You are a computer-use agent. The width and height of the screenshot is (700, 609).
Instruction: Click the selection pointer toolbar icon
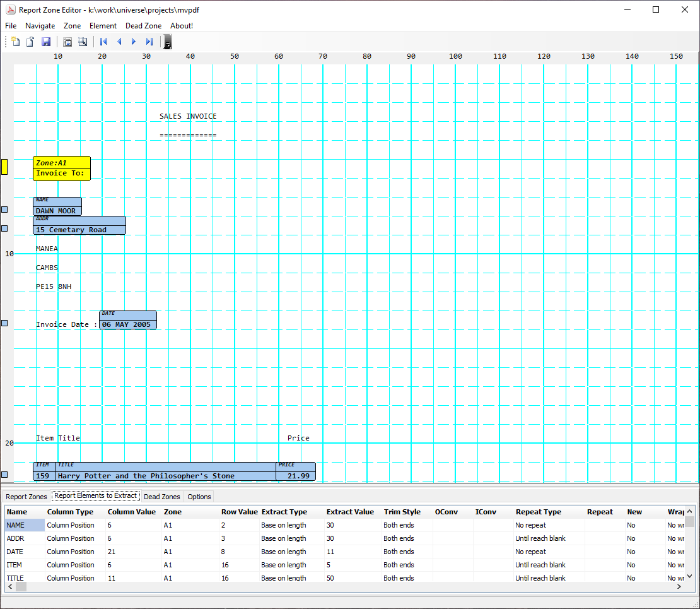point(83,42)
